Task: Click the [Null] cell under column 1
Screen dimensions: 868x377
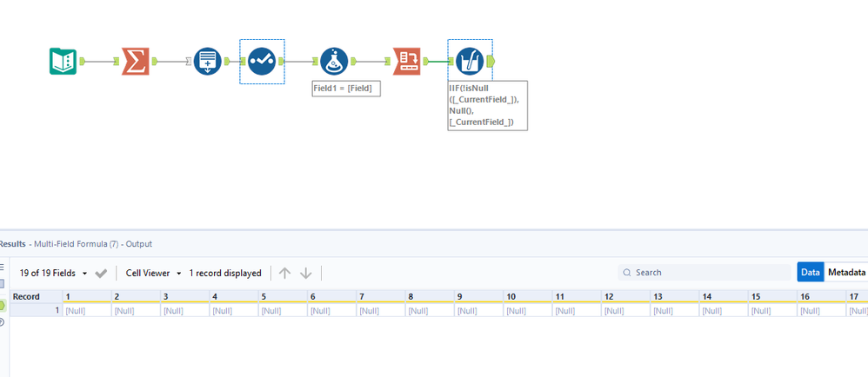Action: pyautogui.click(x=87, y=311)
